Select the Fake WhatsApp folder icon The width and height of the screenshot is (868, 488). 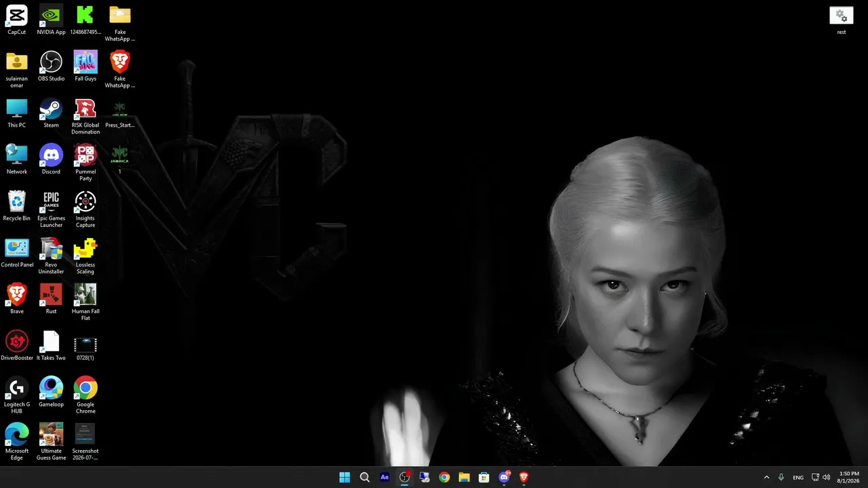[x=120, y=23]
